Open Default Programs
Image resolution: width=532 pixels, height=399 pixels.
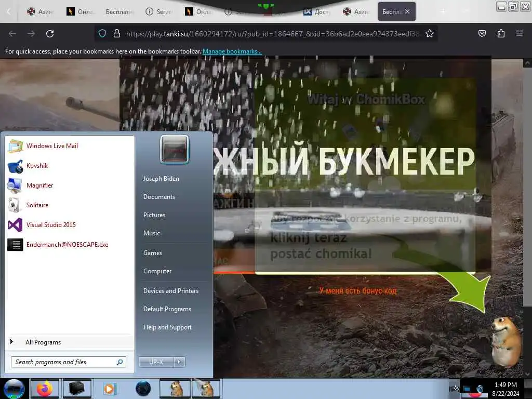tap(167, 309)
